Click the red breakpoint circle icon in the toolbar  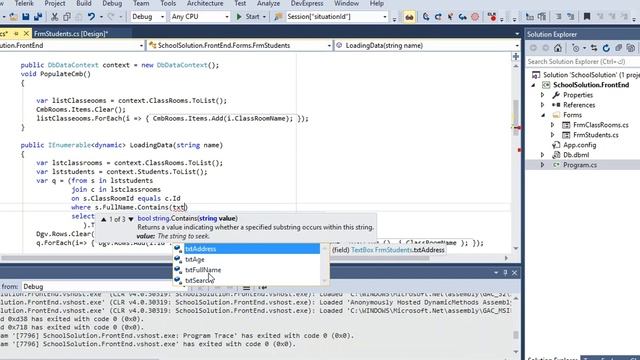(475, 17)
